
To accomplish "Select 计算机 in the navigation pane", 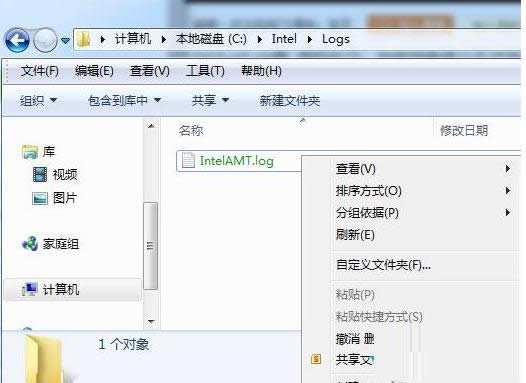I will (x=61, y=289).
